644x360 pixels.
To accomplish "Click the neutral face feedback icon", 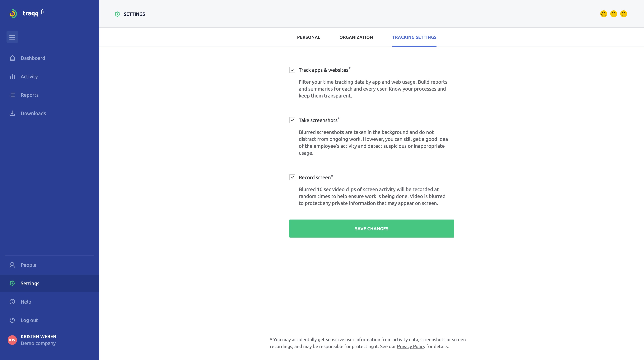I will coord(613,14).
